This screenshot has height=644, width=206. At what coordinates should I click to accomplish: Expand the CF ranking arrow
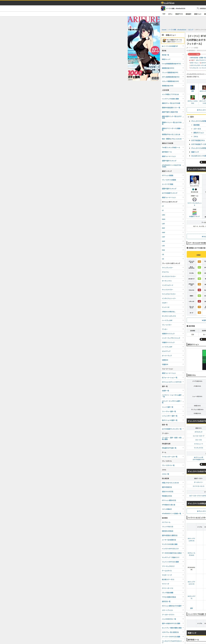183,206
